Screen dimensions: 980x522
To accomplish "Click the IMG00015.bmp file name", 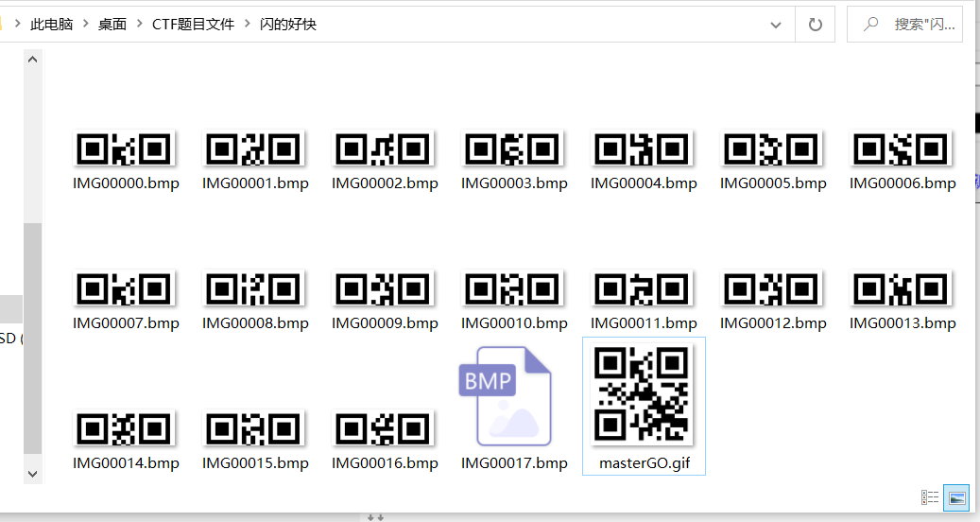I will (x=255, y=463).
